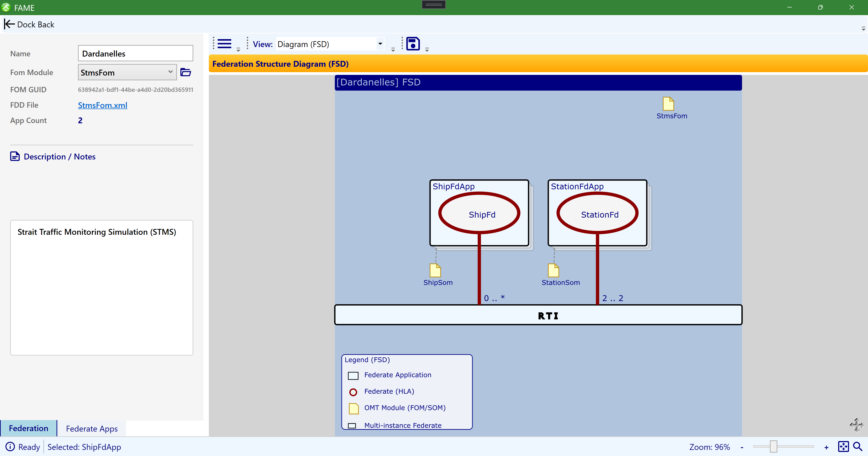Click the magnifier zoom icon in status bar

coord(858,446)
